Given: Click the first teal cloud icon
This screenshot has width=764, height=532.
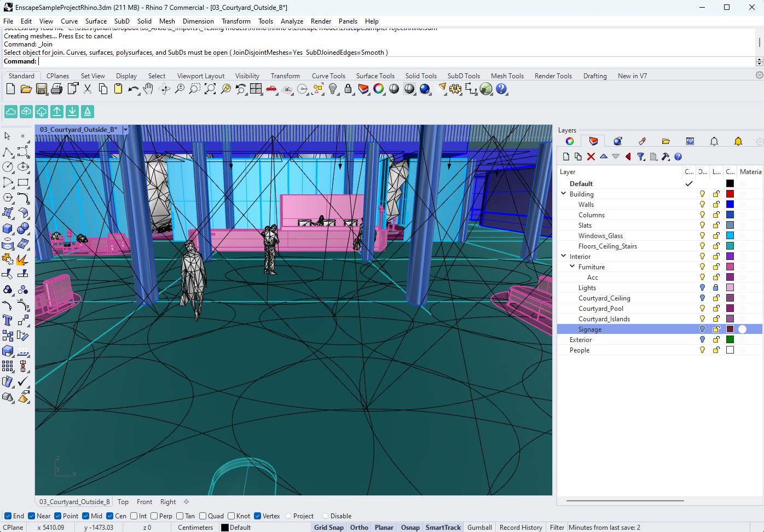Looking at the screenshot, I should click(11, 112).
